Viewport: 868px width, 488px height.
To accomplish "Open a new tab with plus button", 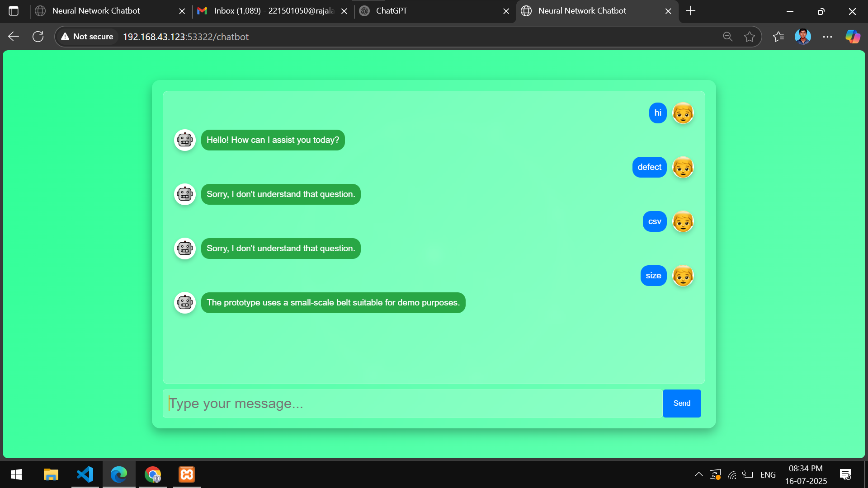I will [x=690, y=11].
